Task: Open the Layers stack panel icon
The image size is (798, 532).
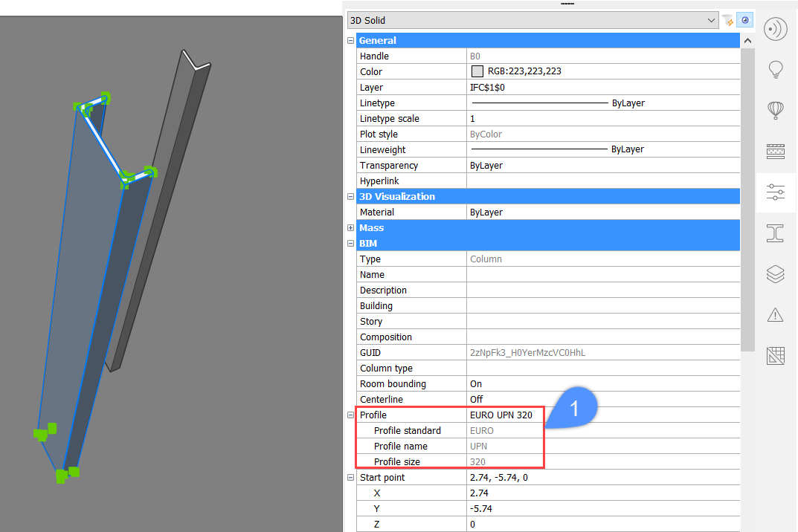Action: tap(776, 274)
